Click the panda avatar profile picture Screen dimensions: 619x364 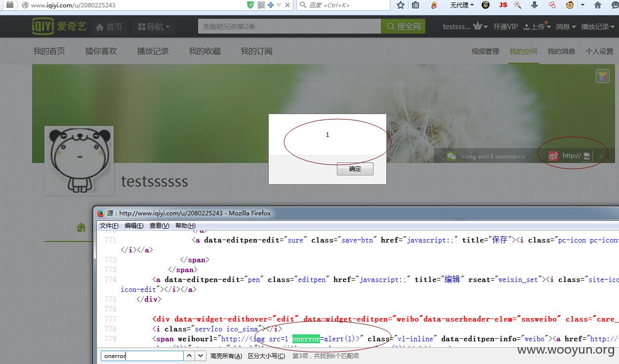tap(79, 161)
